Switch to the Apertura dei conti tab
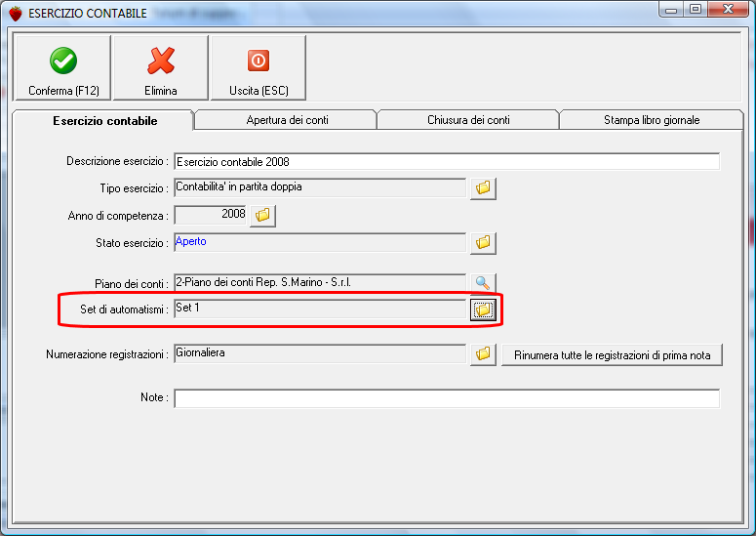Viewport: 756px width, 536px height. 287,120
